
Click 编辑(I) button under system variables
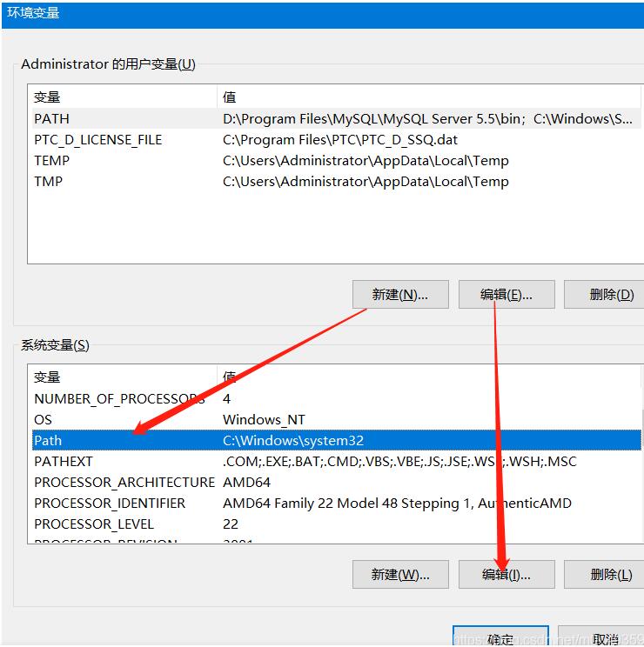coord(506,575)
